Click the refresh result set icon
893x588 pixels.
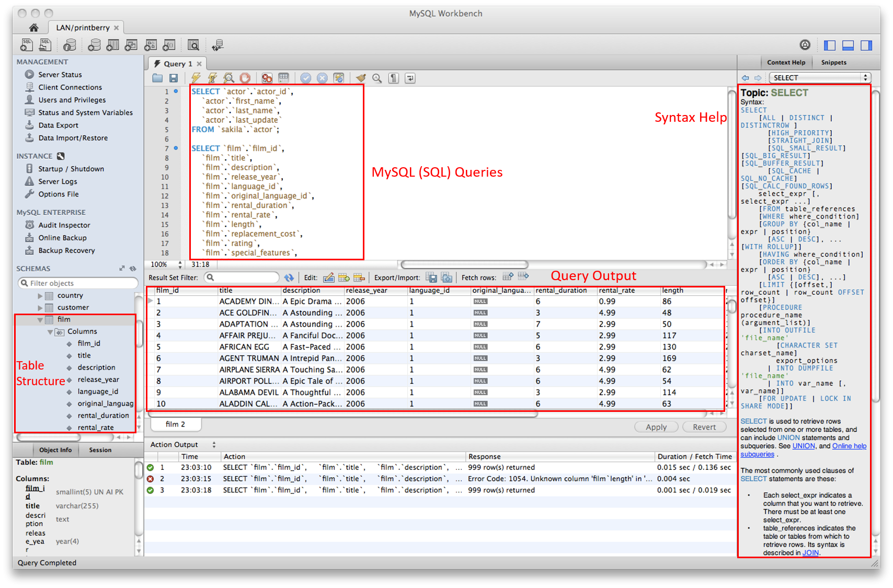289,278
